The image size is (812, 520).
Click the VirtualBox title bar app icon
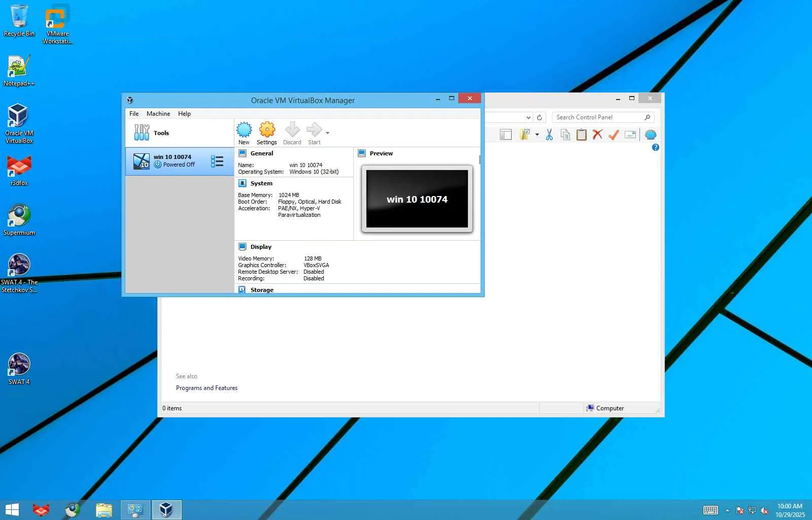(130, 100)
